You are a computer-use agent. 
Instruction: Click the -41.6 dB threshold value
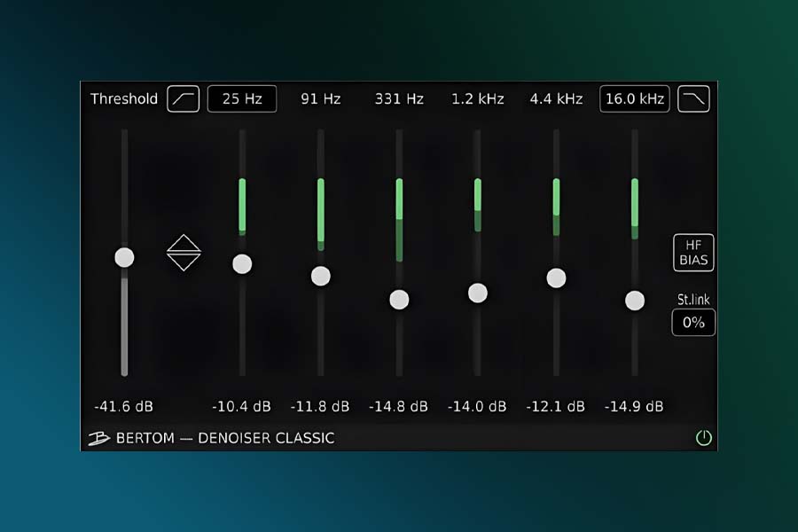click(x=123, y=406)
